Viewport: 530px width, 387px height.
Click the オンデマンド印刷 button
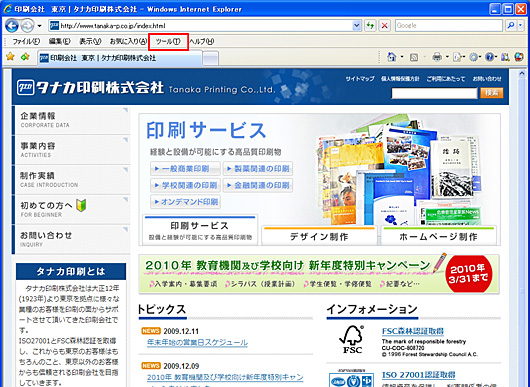pyautogui.click(x=185, y=202)
